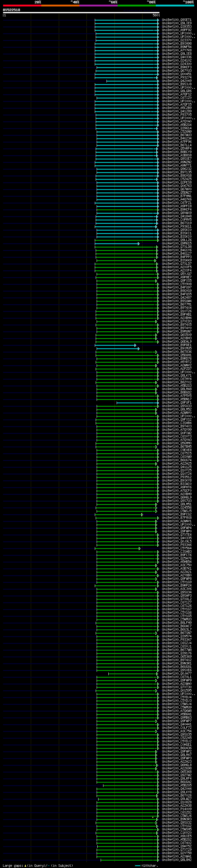Select the UniRef100_Q6EAL9 label

pos(176,342)
